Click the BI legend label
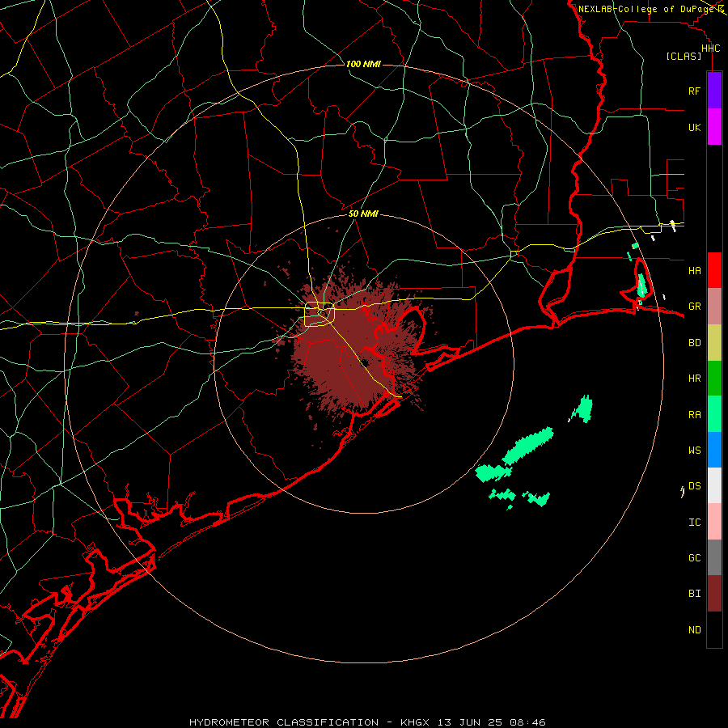 (694, 594)
